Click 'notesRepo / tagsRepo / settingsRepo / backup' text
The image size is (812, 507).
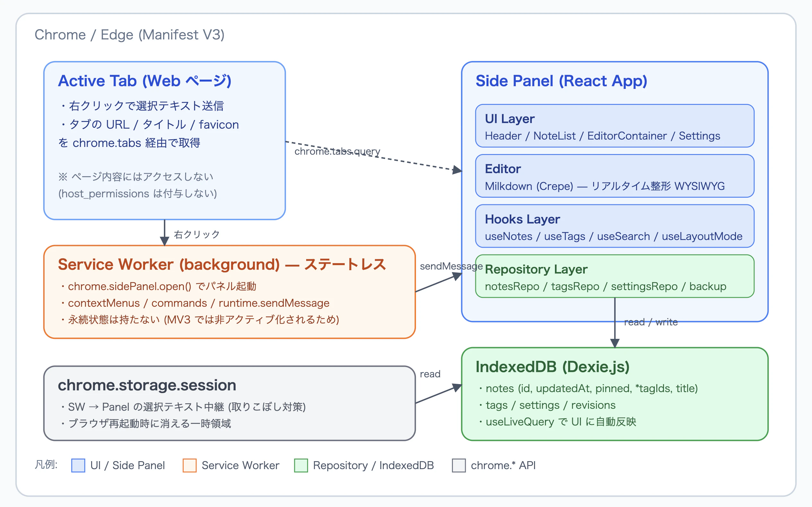605,286
